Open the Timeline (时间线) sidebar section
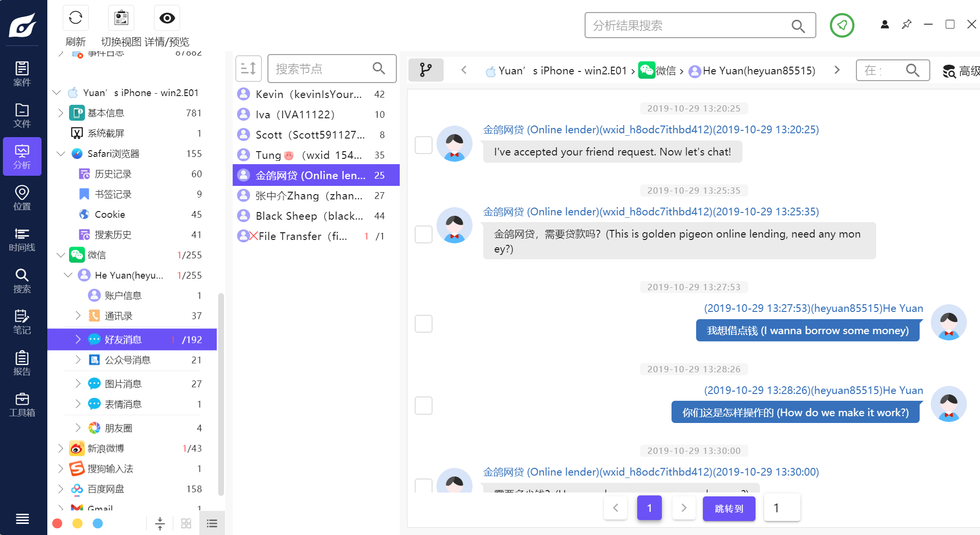980x535 pixels. coord(22,239)
